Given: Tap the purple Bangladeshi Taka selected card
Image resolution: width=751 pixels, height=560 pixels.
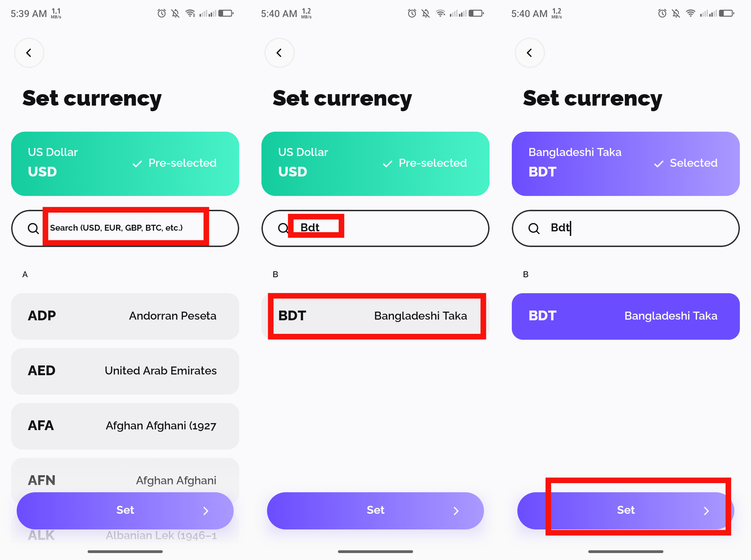Looking at the screenshot, I should (x=626, y=316).
